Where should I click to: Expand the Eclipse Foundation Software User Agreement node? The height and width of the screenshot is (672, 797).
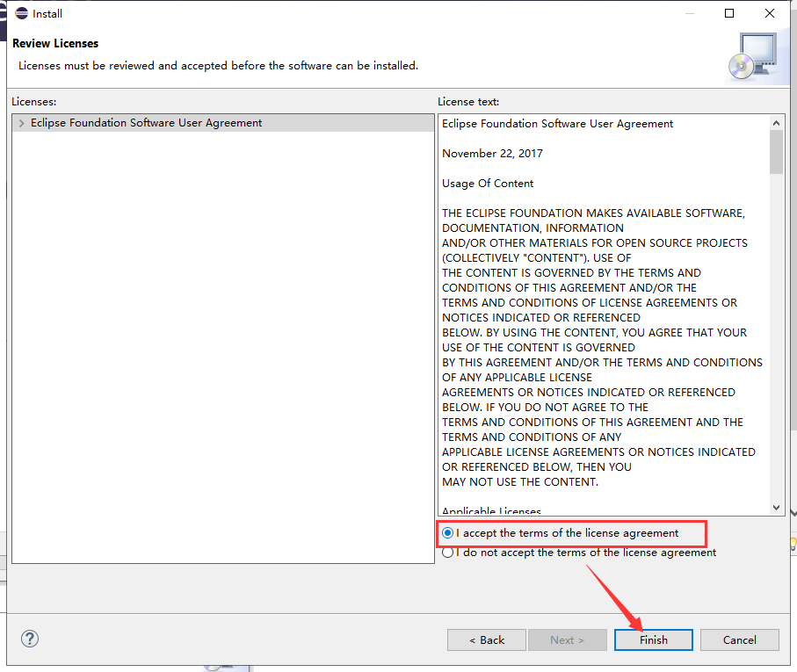pos(21,124)
